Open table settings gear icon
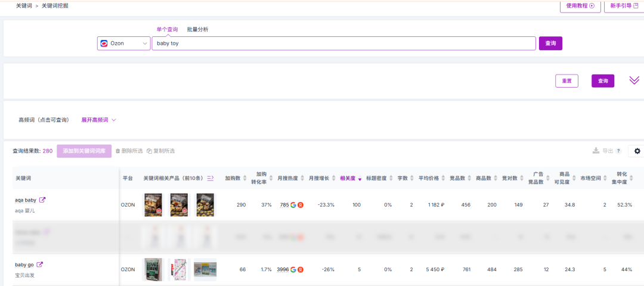Screen dimensions: 644x286 pyautogui.click(x=637, y=151)
